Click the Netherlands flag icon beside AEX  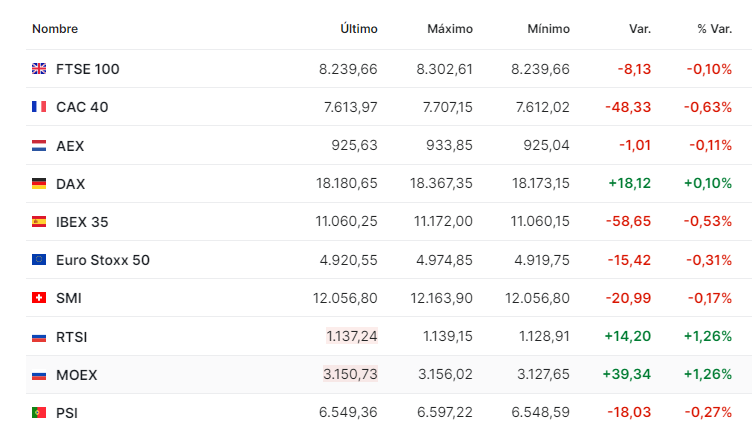pyautogui.click(x=39, y=146)
